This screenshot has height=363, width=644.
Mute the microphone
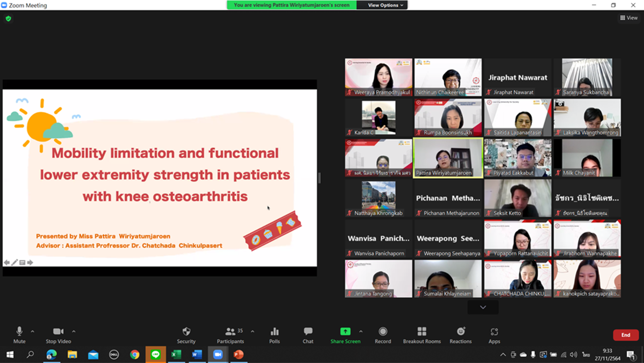[x=19, y=335]
